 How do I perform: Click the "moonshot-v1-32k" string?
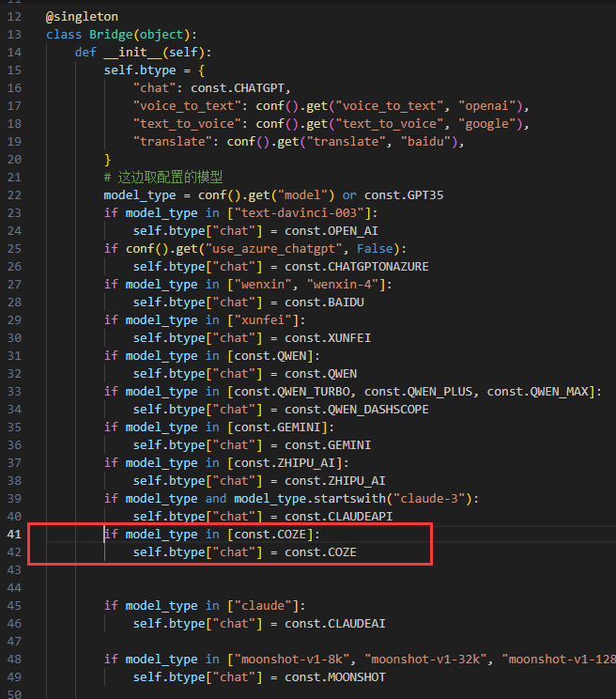425,659
